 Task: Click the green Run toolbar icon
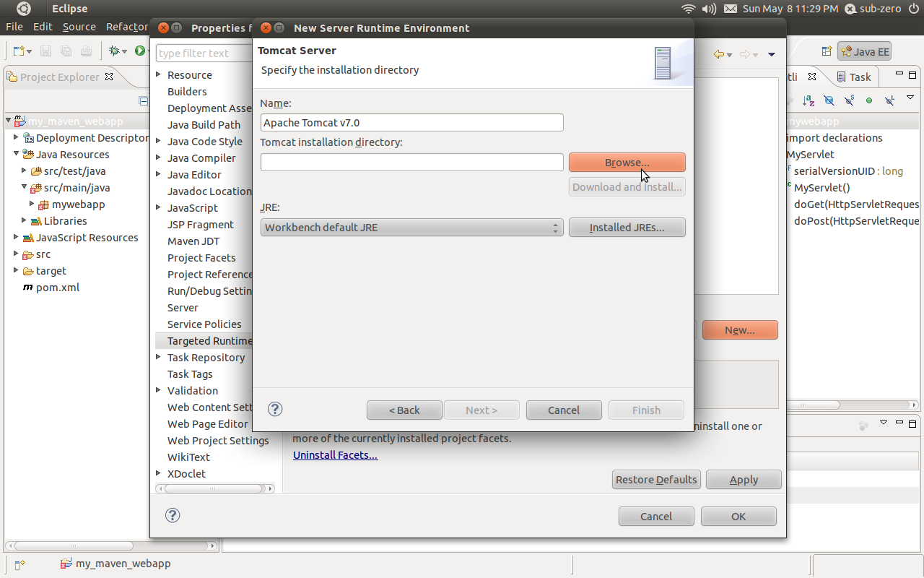point(140,51)
